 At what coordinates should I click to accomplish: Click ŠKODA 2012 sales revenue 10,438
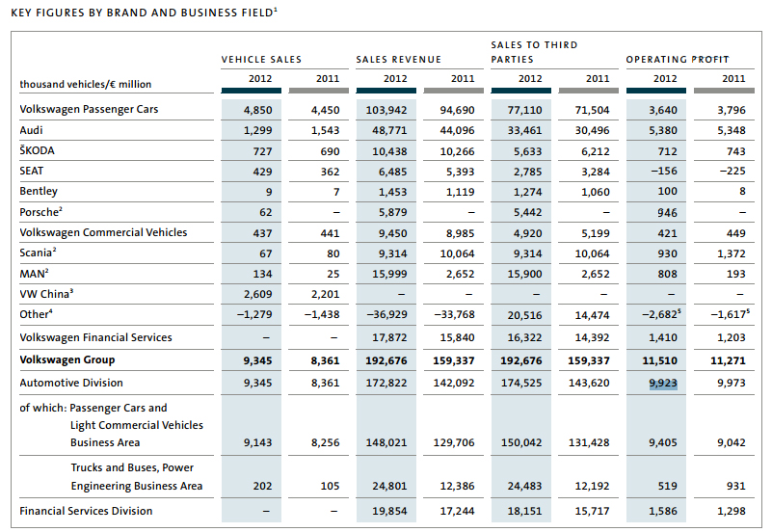tap(389, 151)
